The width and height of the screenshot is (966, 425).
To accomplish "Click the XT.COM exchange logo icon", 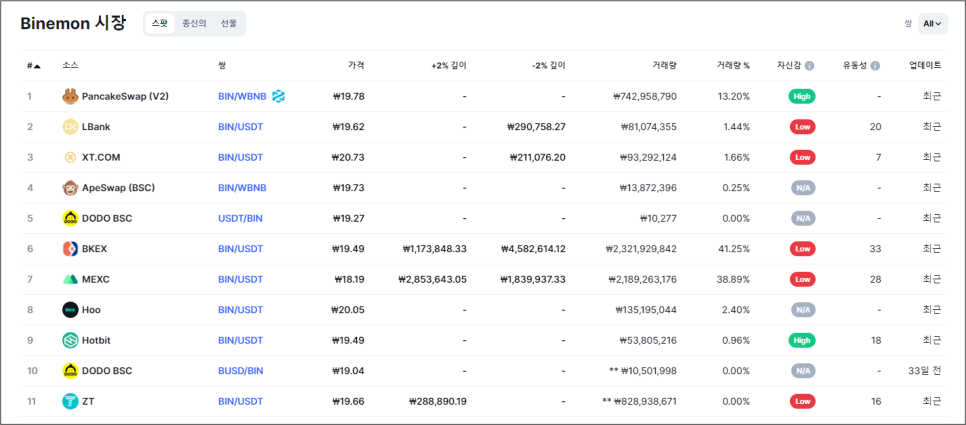I will coord(70,158).
